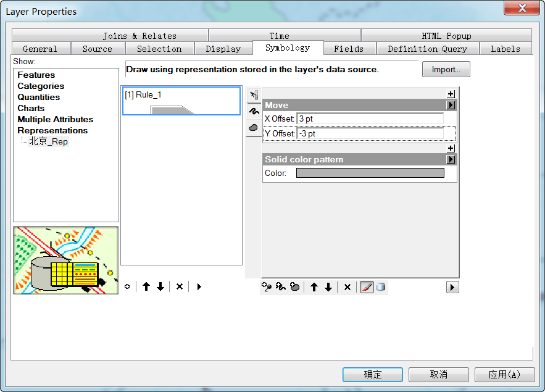
Task: Open rule options arrow menu
Action: tap(199, 286)
